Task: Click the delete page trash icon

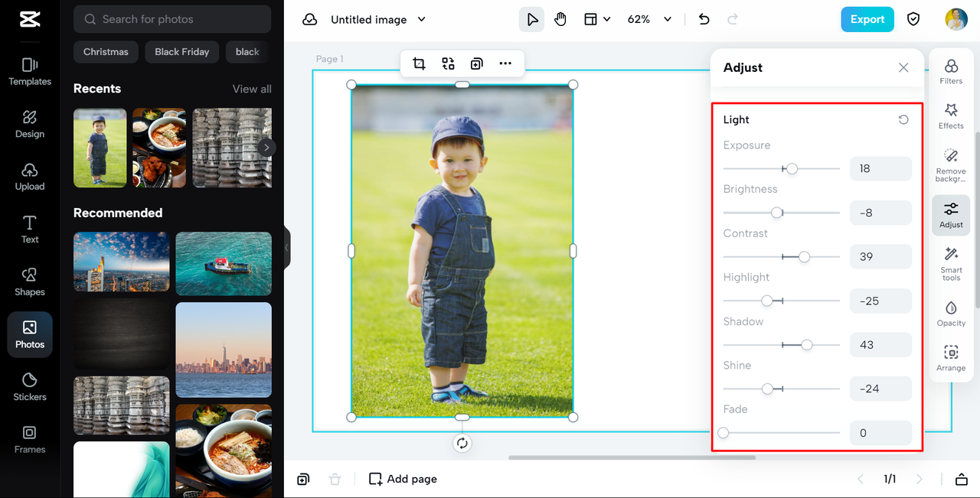Action: point(335,479)
